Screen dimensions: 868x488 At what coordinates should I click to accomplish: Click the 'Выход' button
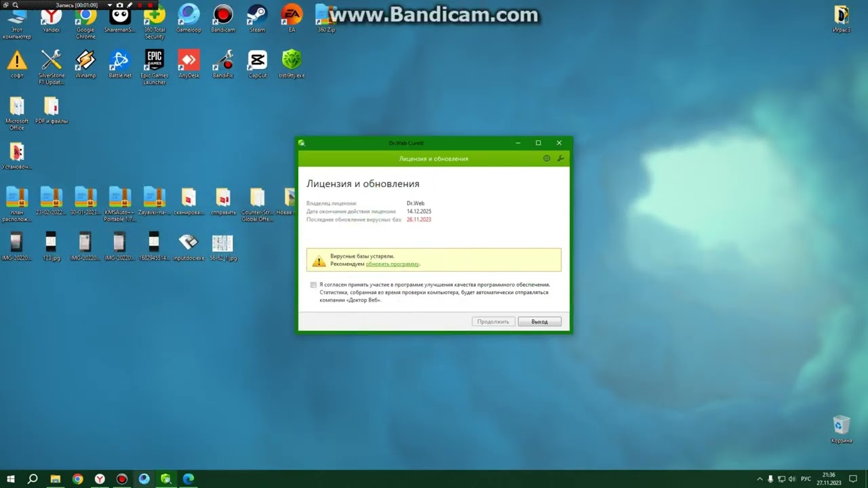(540, 321)
